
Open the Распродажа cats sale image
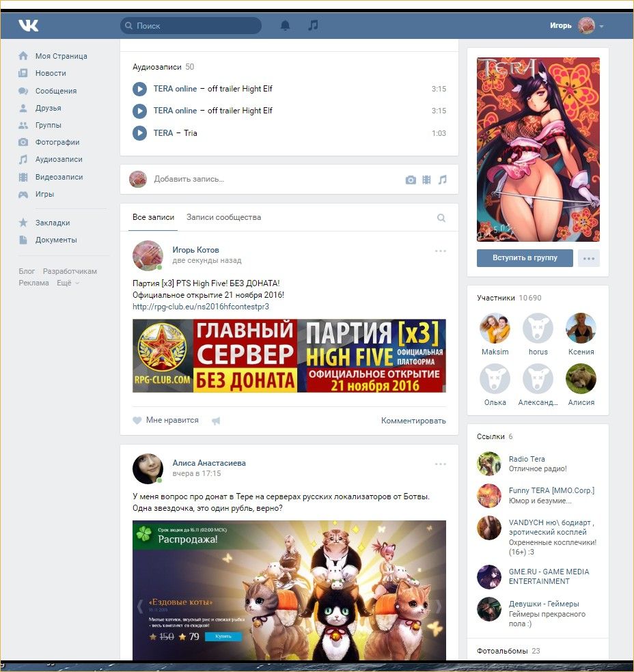[x=289, y=590]
